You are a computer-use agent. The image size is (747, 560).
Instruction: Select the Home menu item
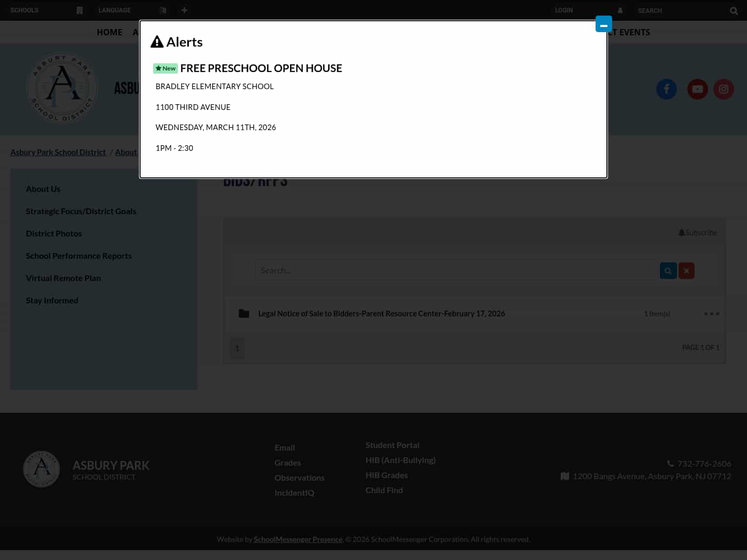(x=109, y=32)
